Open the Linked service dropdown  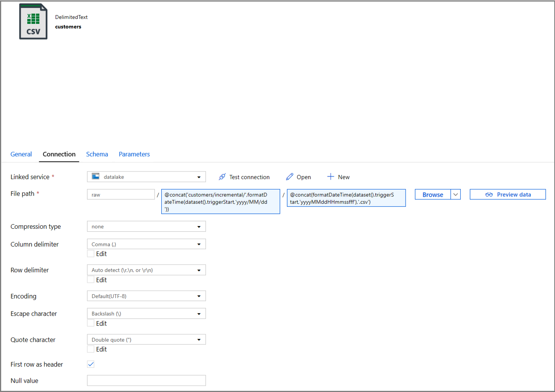coord(199,176)
